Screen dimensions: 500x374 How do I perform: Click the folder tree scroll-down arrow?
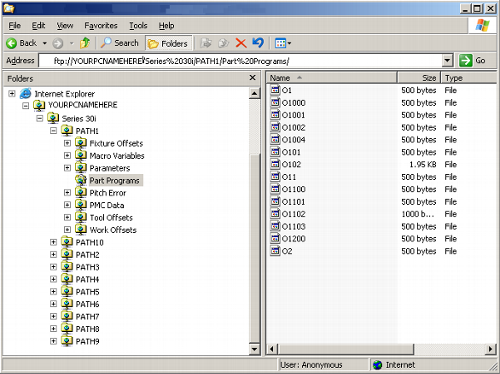254,349
